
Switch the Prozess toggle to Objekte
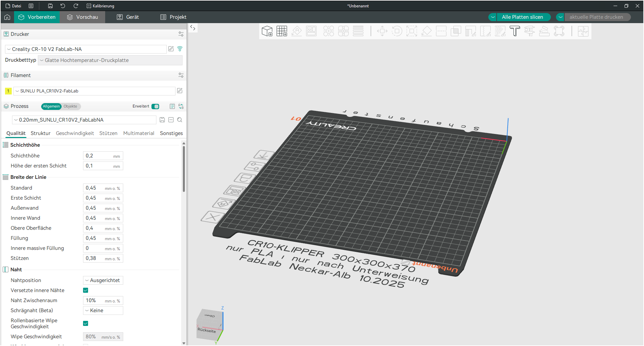70,106
